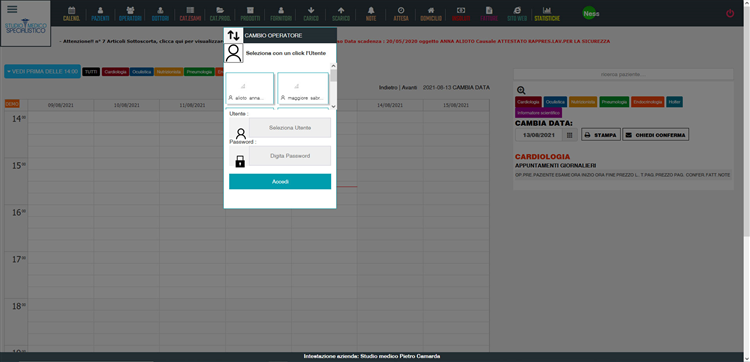
Task: Select user alioto anna tile
Action: 250,88
